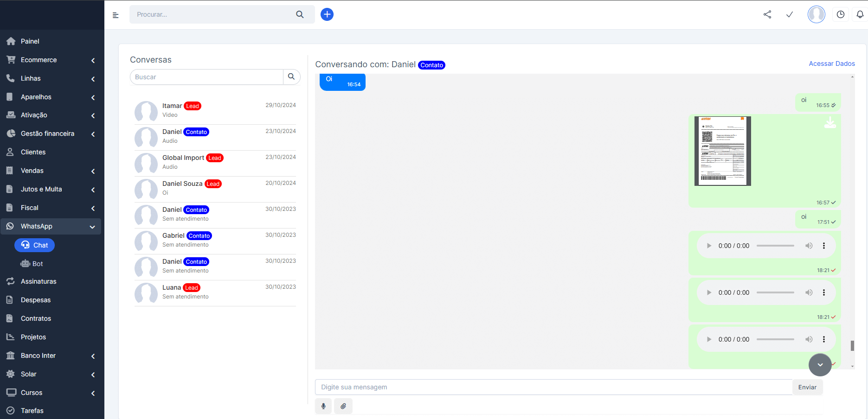Click the paperclip attachment icon
868x419 pixels.
[343, 406]
